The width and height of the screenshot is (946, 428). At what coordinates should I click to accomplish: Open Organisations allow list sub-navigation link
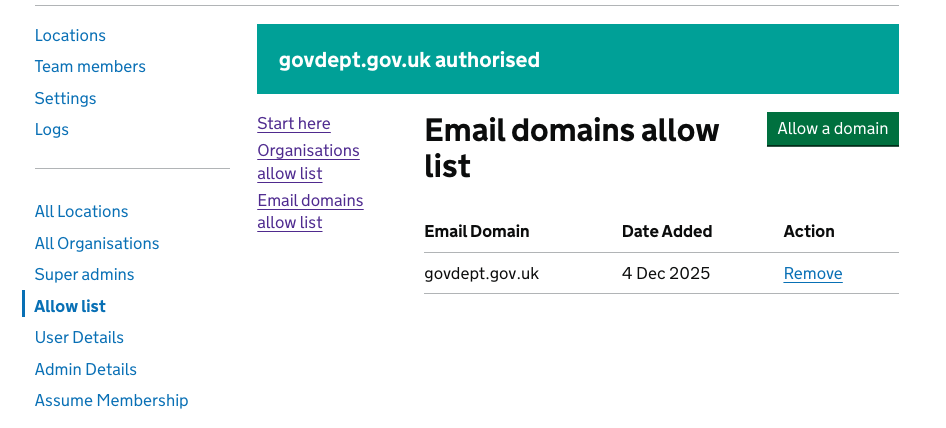(x=308, y=161)
